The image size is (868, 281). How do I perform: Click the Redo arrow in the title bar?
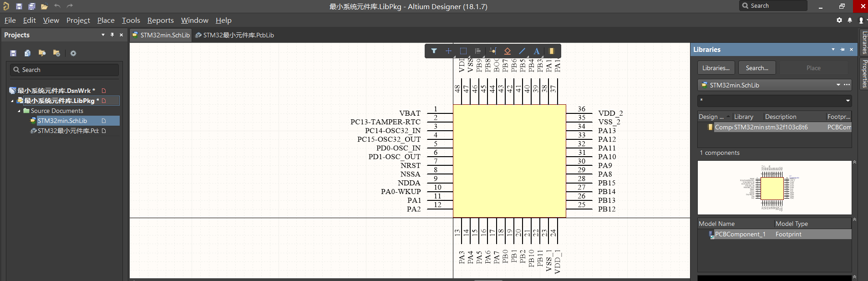70,6
